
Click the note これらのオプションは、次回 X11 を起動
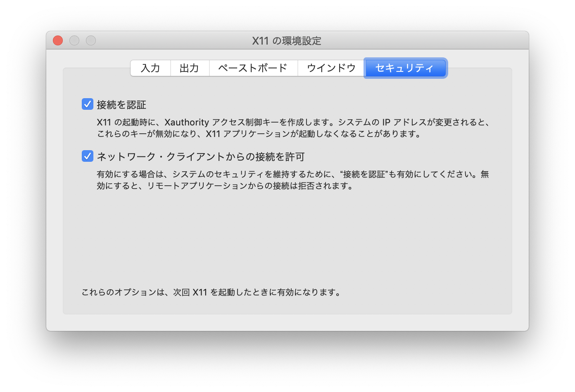point(211,292)
